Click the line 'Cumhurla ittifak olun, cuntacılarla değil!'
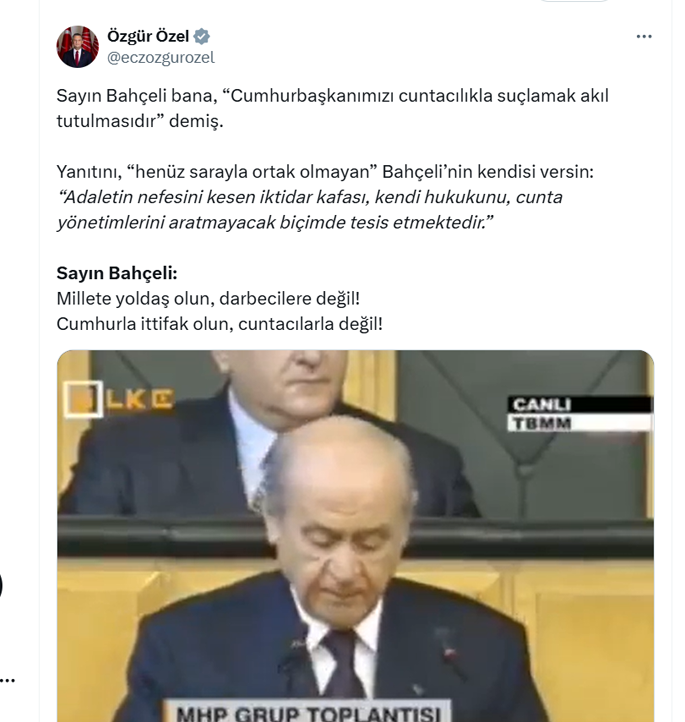This screenshot has height=722, width=685. 219,324
